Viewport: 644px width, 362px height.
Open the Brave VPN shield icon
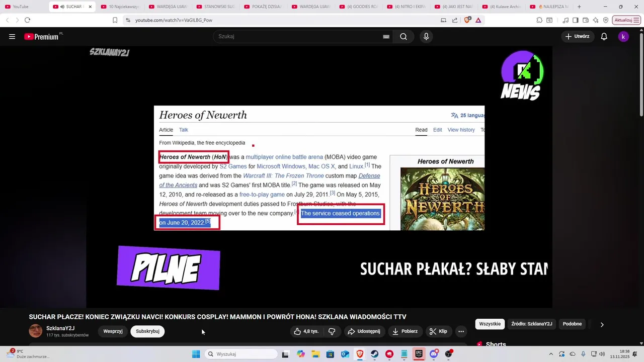pyautogui.click(x=606, y=20)
